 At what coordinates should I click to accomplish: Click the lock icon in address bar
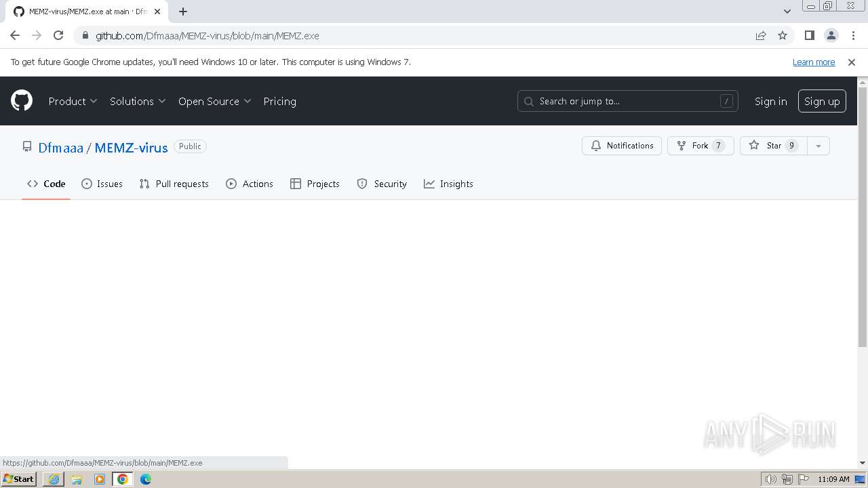(85, 35)
